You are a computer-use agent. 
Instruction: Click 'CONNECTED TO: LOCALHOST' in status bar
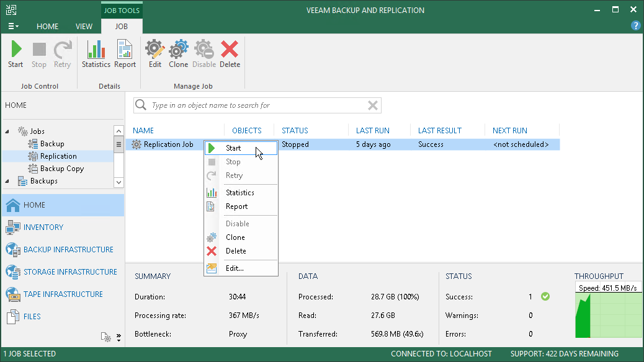click(441, 354)
